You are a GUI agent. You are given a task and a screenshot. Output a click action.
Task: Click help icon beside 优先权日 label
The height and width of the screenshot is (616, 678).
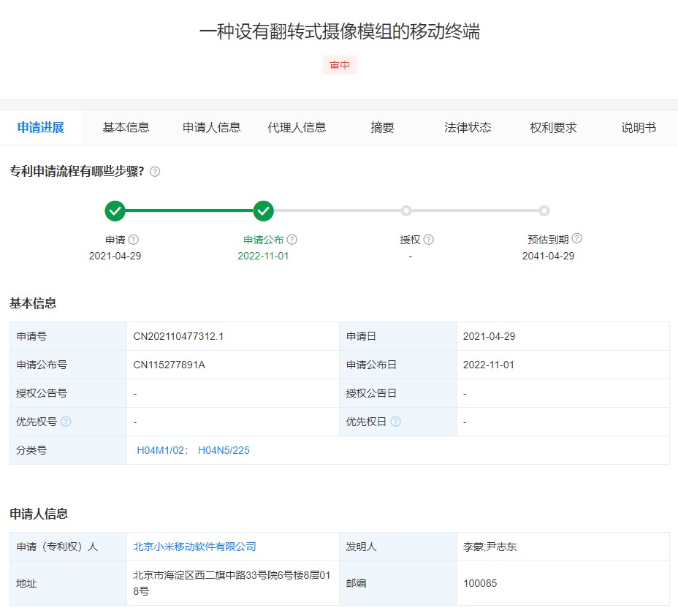[396, 422]
